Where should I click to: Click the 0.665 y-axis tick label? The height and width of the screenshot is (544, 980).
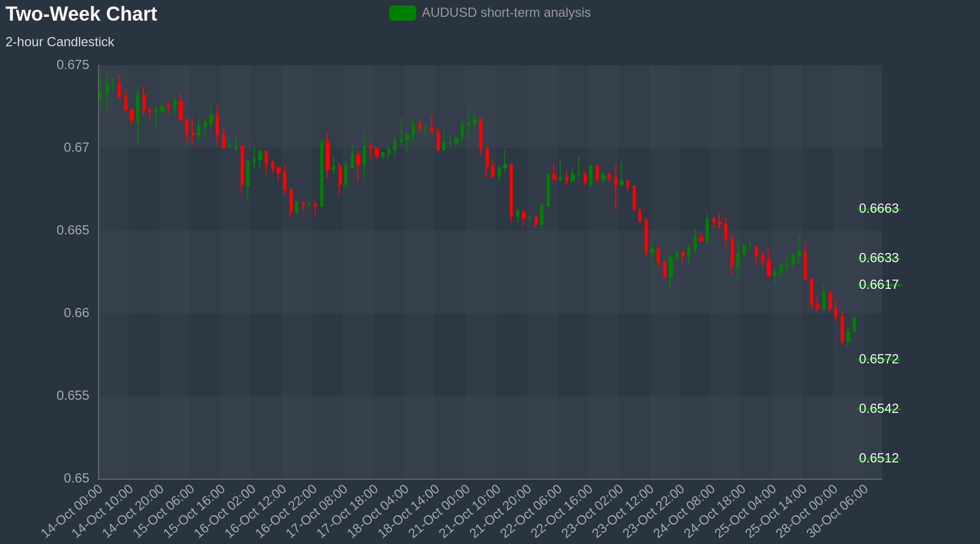pyautogui.click(x=73, y=231)
